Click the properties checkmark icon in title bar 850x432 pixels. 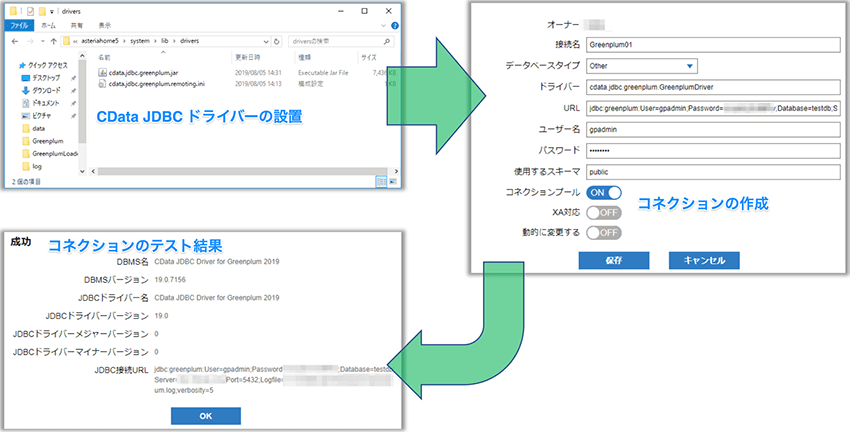click(30, 11)
